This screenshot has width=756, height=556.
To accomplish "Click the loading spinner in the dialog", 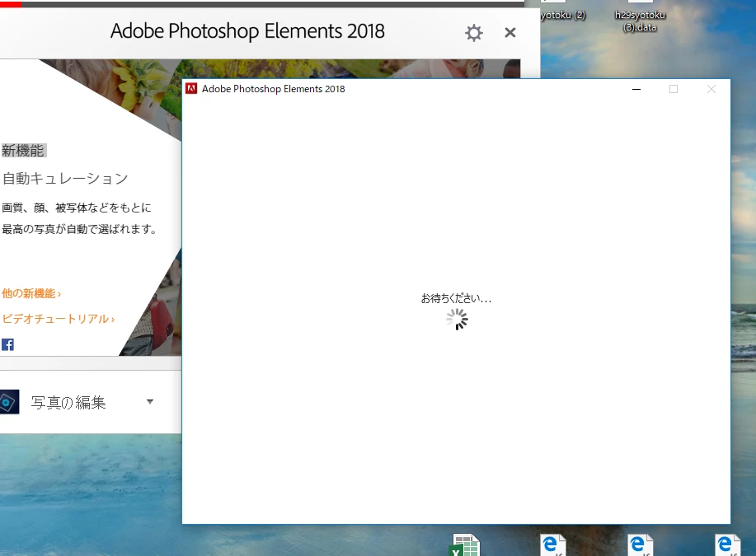I will (x=457, y=320).
